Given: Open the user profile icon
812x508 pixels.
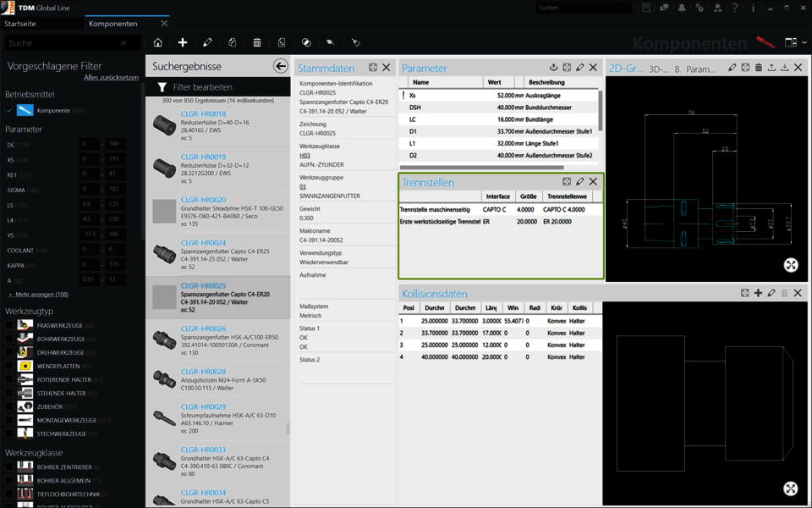Looking at the screenshot, I should [718, 8].
